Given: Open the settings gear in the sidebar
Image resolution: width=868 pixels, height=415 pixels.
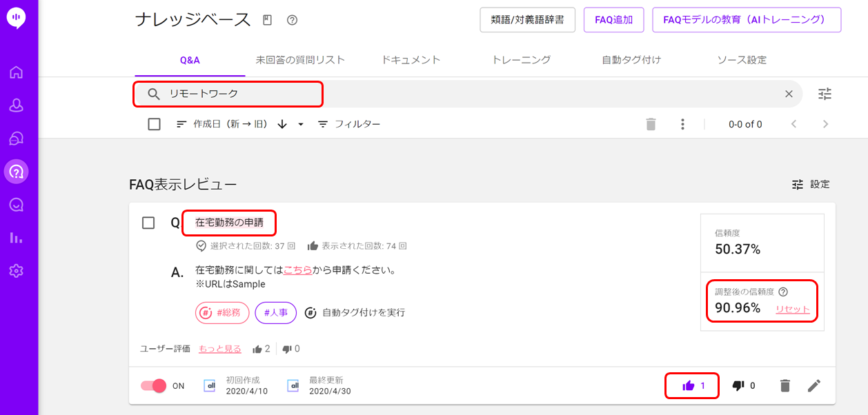Looking at the screenshot, I should tap(17, 271).
